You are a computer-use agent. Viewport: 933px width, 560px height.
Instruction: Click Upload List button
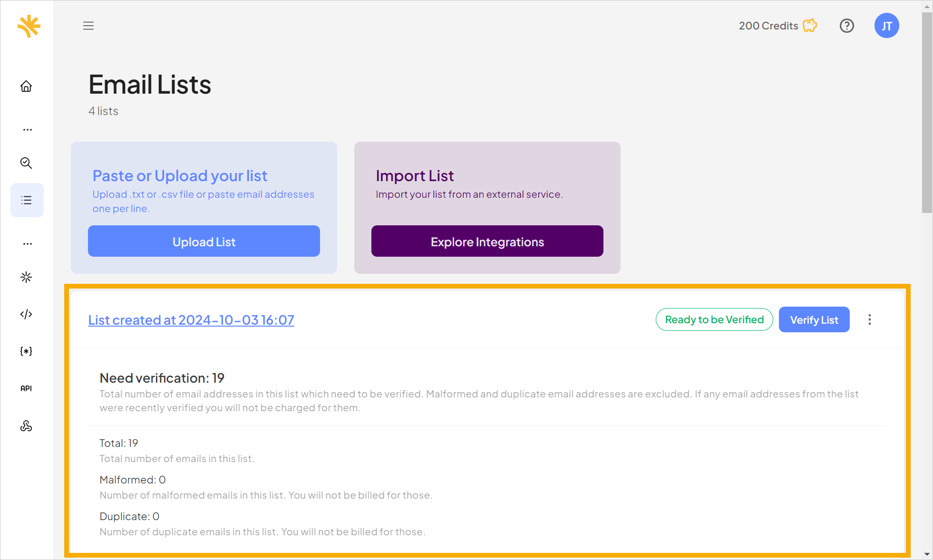204,241
